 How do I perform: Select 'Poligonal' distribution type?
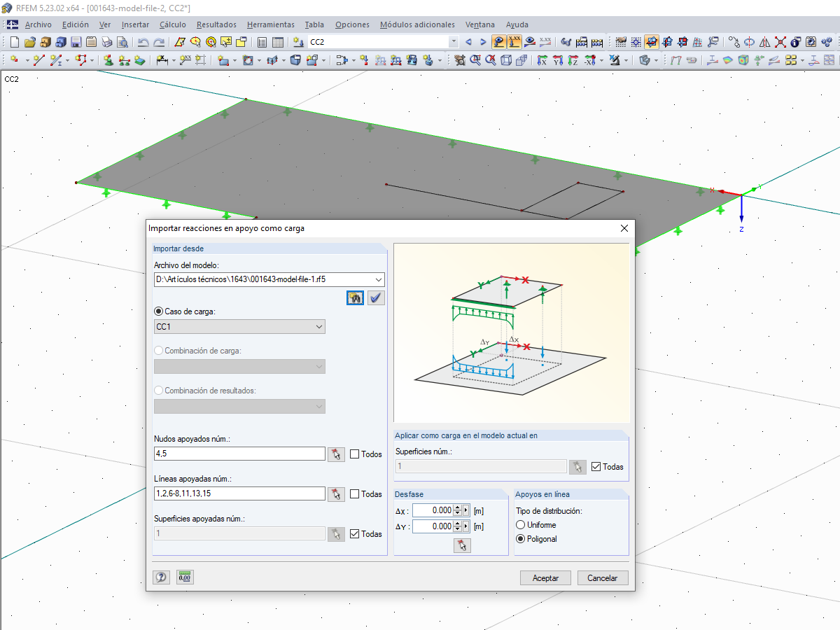point(520,539)
